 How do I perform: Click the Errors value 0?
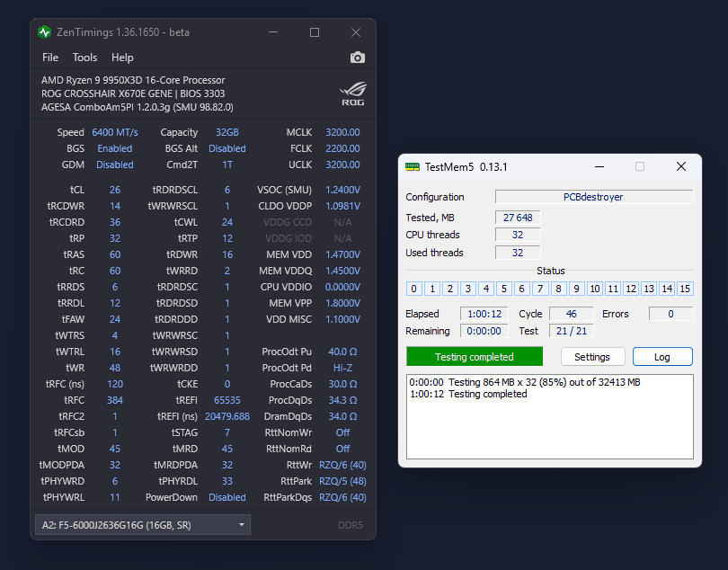(x=670, y=314)
